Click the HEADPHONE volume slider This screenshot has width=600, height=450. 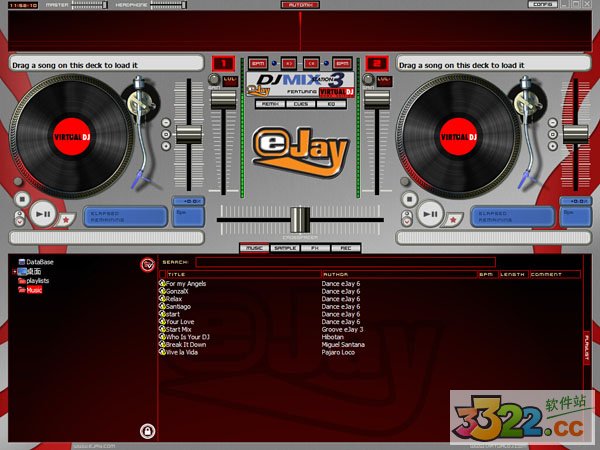168,5
